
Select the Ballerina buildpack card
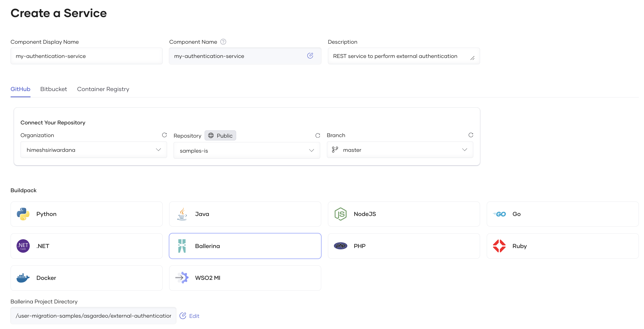pyautogui.click(x=245, y=246)
